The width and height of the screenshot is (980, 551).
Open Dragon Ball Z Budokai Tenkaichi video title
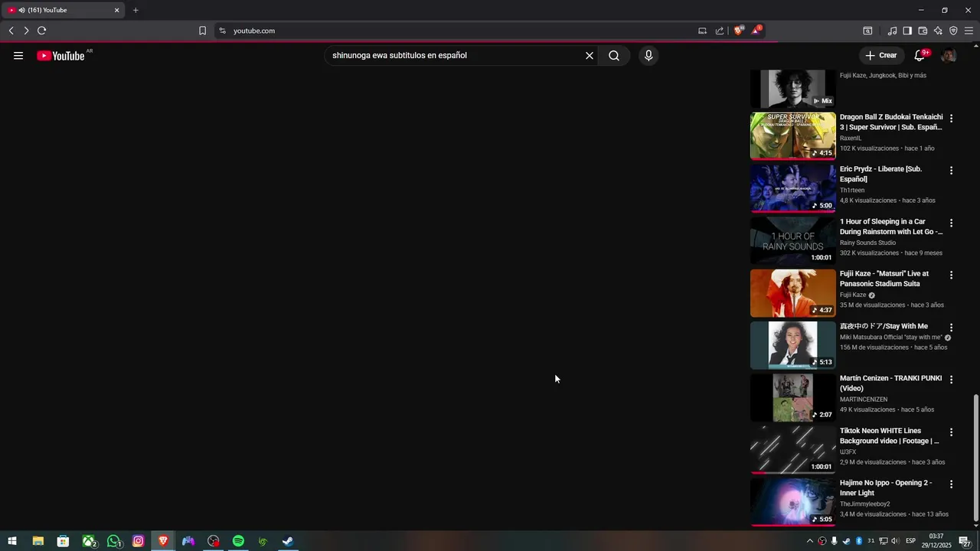[x=891, y=122]
